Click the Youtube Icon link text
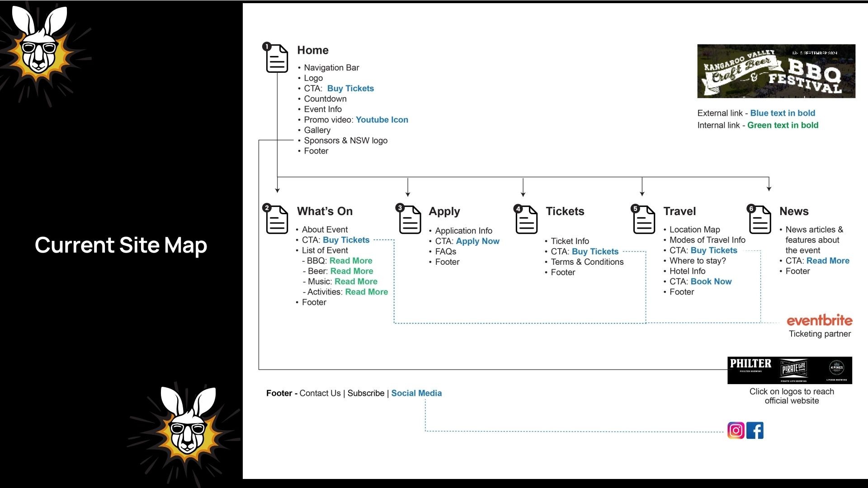 point(382,120)
